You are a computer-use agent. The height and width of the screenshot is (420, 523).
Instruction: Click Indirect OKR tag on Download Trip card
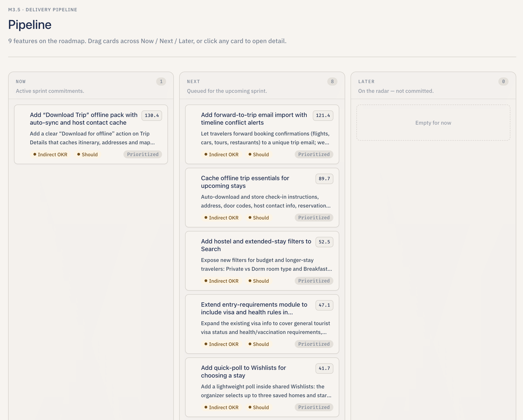click(x=50, y=155)
